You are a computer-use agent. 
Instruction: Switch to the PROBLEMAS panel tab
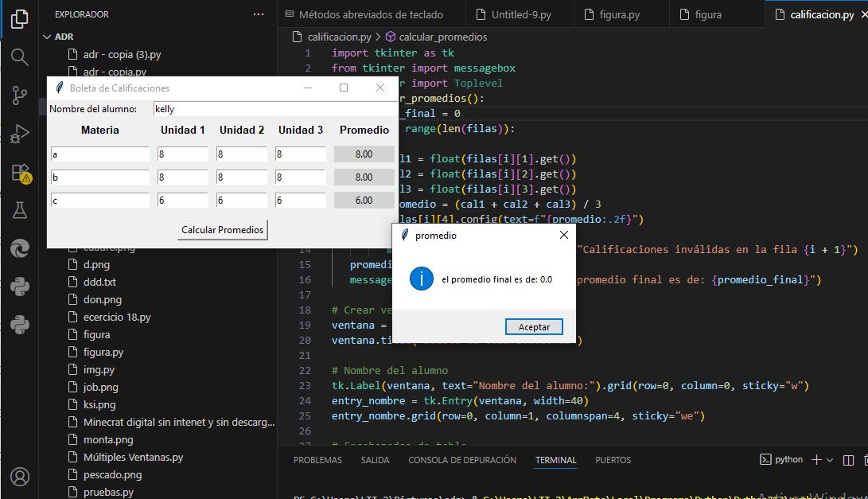click(317, 460)
